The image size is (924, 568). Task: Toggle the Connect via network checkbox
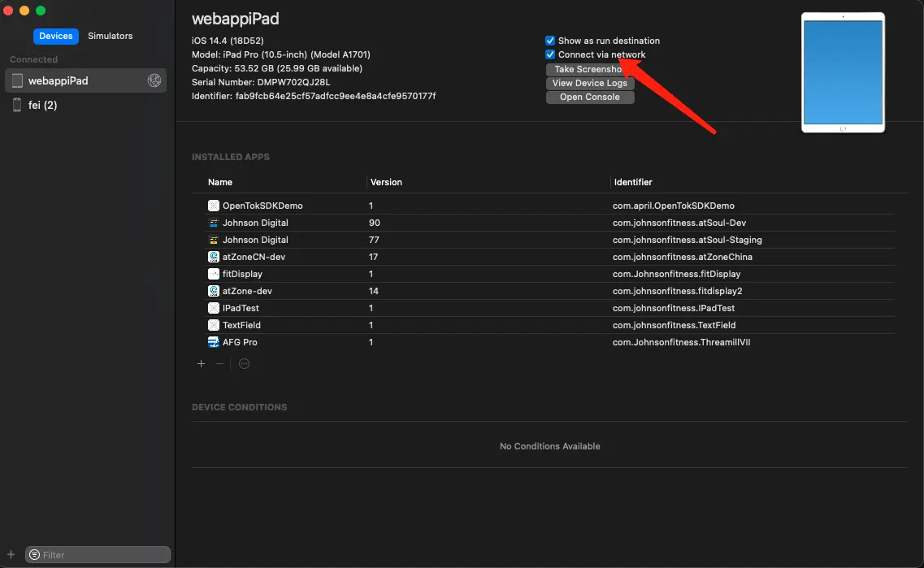[x=550, y=54]
